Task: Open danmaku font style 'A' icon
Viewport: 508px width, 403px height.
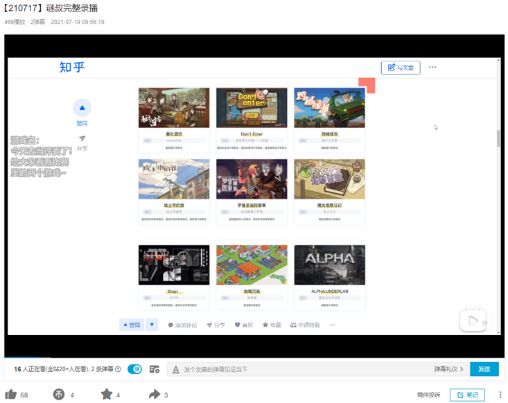Action: pos(176,369)
